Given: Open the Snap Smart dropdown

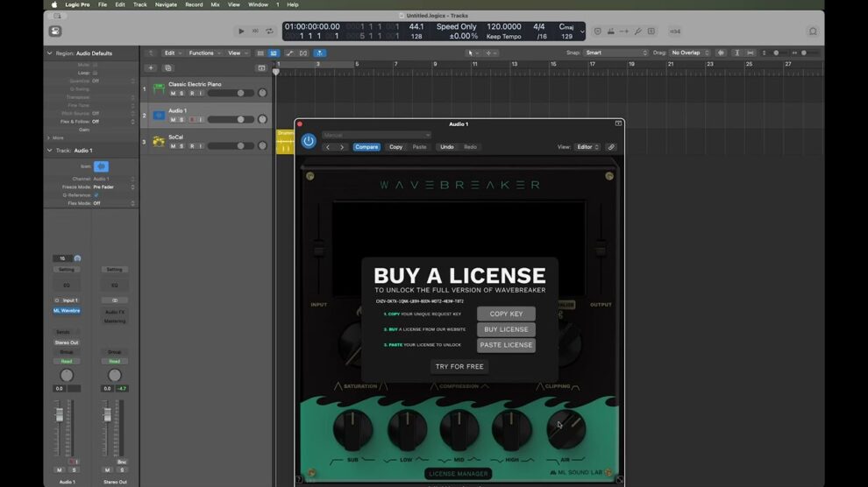Looking at the screenshot, I should click(616, 53).
